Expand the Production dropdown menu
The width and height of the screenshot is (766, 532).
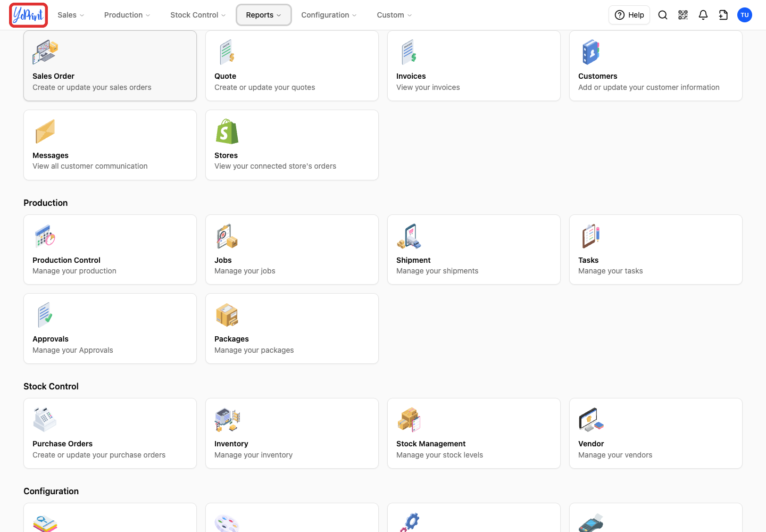(127, 15)
